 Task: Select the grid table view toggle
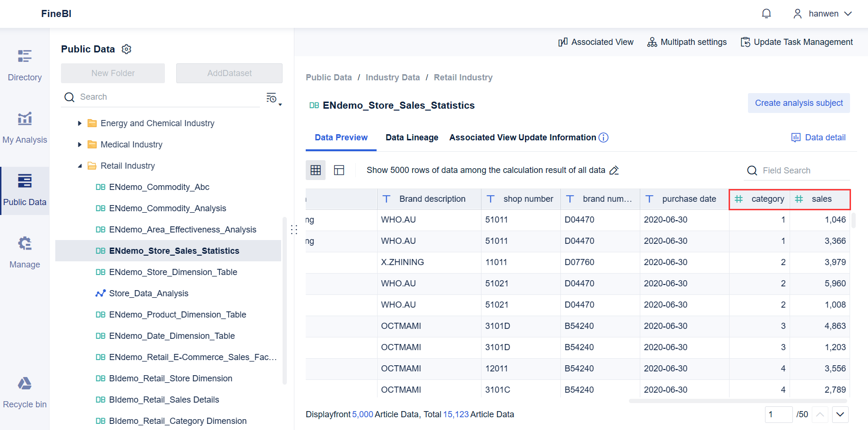click(315, 170)
